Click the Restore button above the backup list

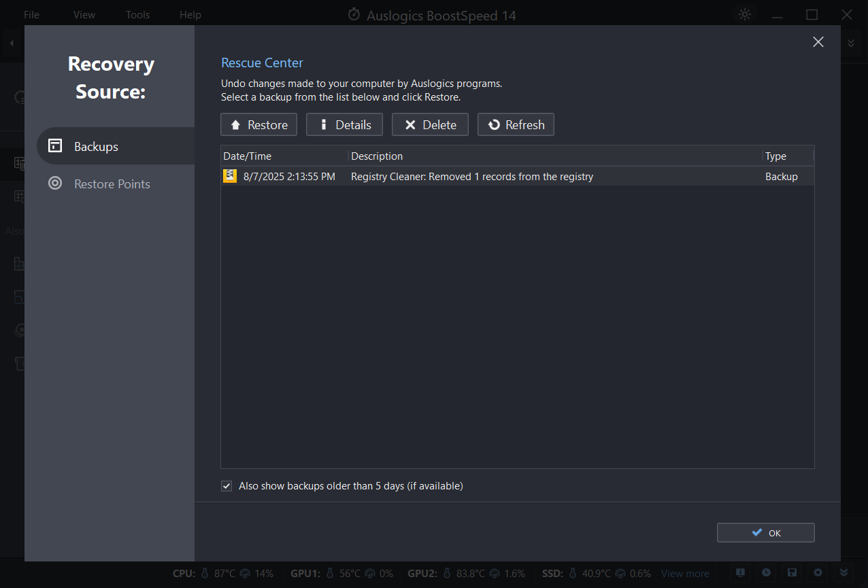(x=258, y=124)
